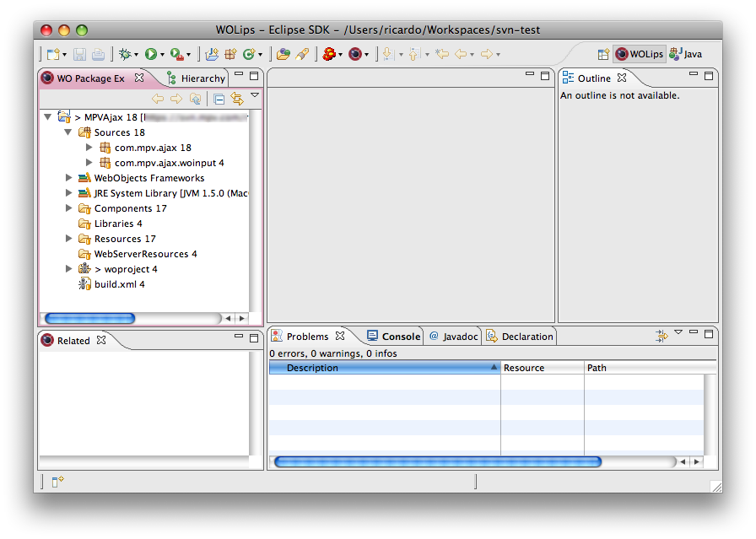Click the filter configuration icon in Problems view

coord(661,336)
